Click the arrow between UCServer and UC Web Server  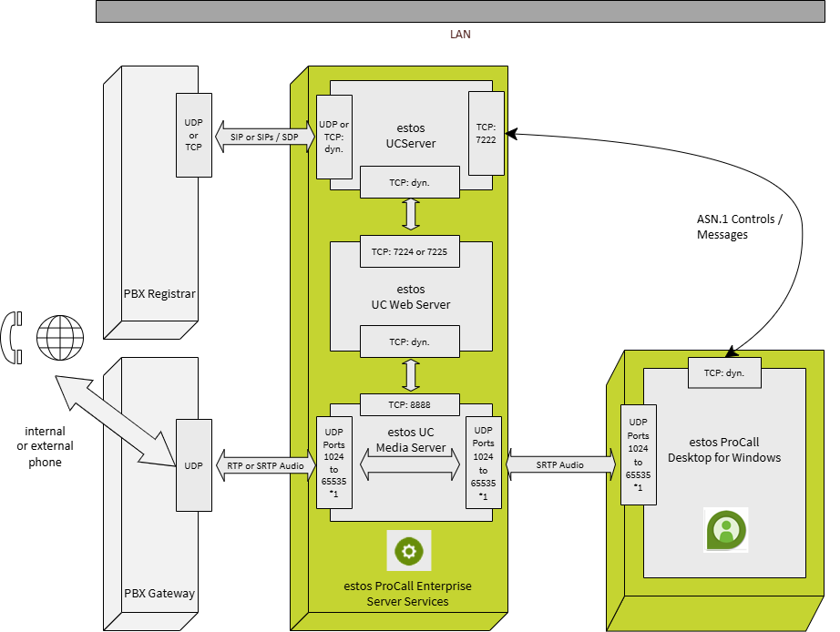coord(411,213)
